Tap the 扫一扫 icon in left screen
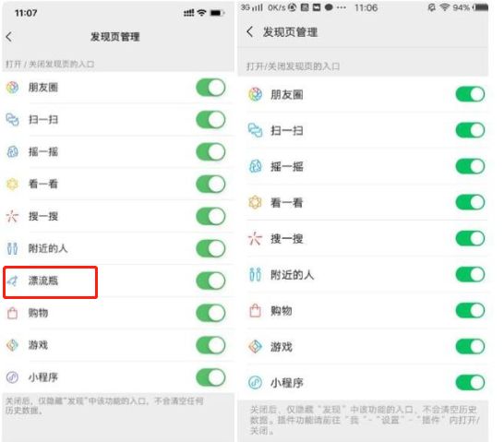504x442 pixels. [13, 120]
